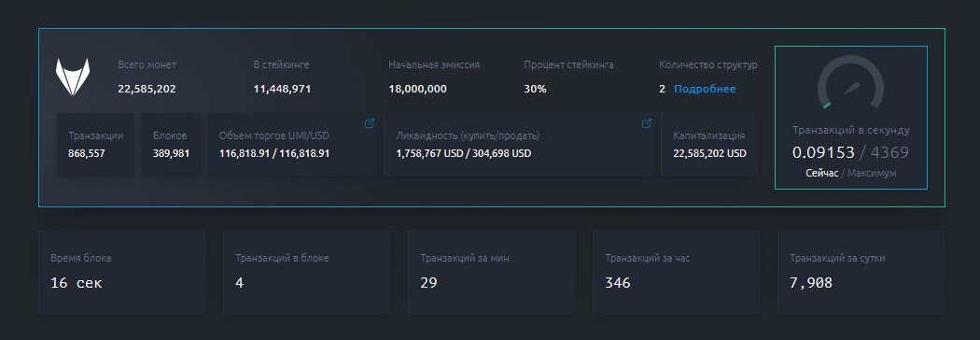Viewport: 980px width, 340px height.
Task: Click the В стейкинге value 11,448,971
Action: (x=282, y=89)
